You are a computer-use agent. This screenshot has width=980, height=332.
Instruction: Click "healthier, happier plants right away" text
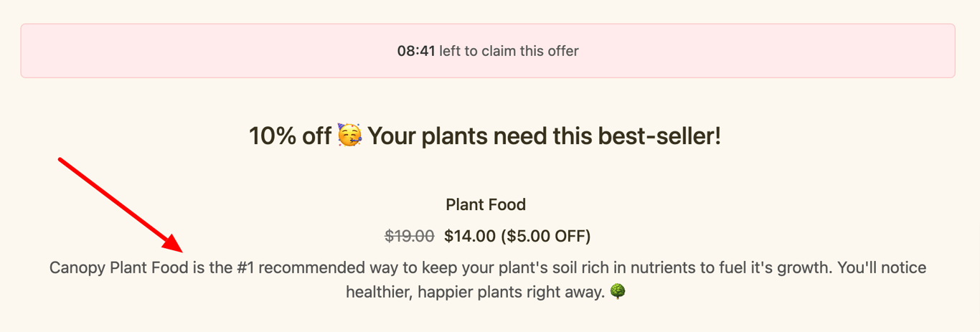tap(474, 292)
